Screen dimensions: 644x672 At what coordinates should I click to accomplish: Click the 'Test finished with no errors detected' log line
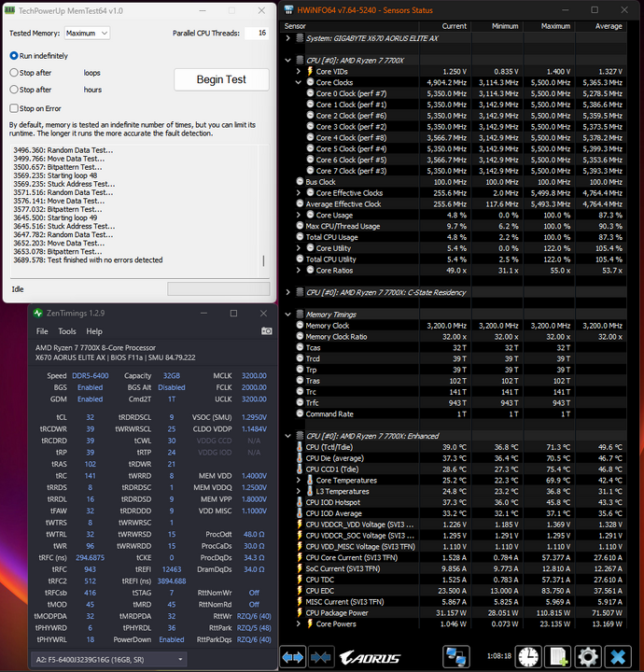pyautogui.click(x=88, y=260)
